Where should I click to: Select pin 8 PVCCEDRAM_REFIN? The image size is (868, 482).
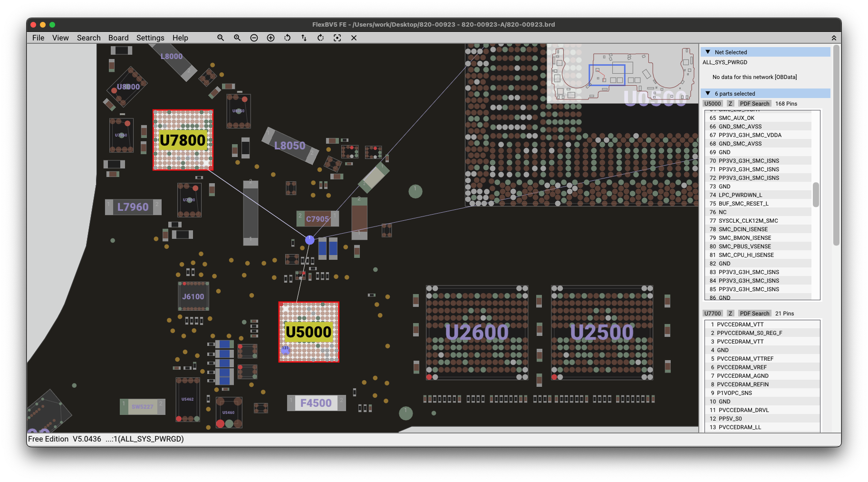coord(762,384)
